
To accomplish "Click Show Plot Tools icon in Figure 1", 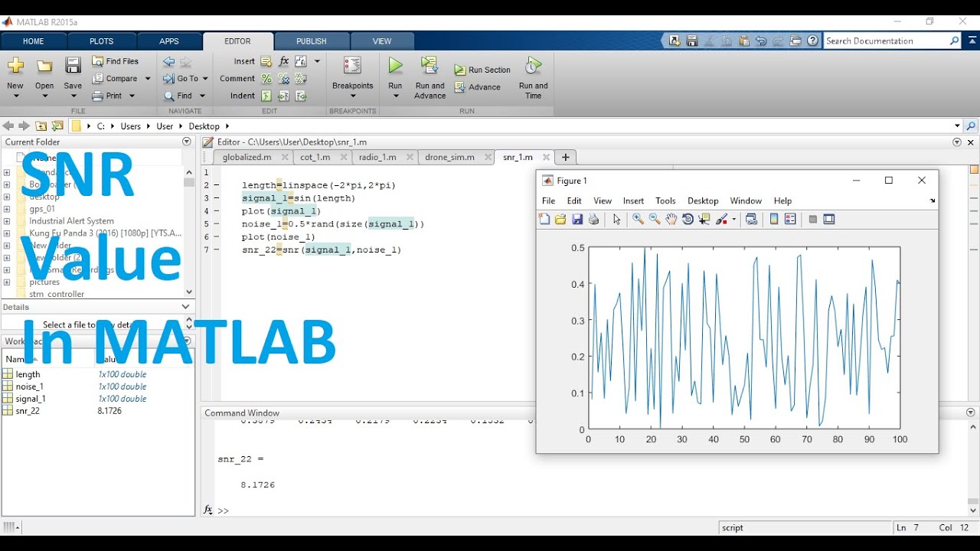I will [829, 219].
